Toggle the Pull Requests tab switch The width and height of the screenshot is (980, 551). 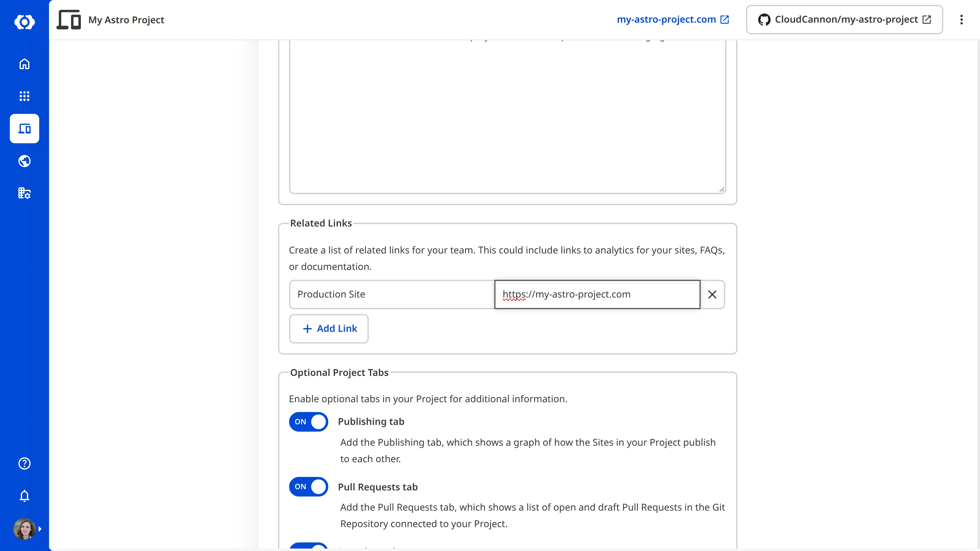pos(308,487)
